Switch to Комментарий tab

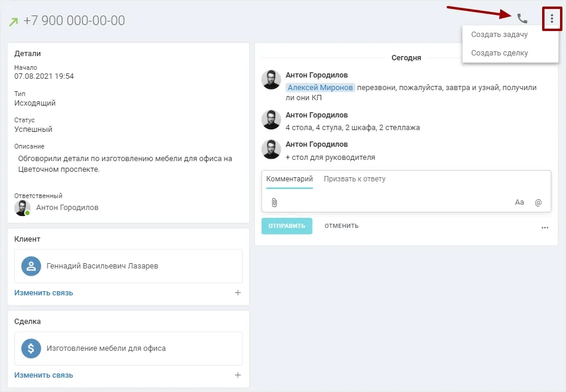click(290, 179)
